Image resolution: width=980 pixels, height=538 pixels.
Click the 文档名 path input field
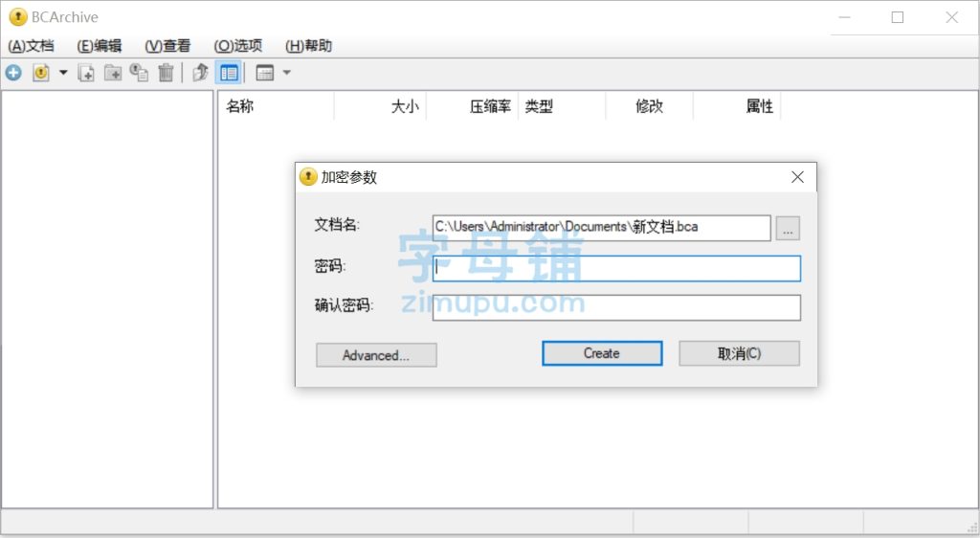pyautogui.click(x=601, y=228)
